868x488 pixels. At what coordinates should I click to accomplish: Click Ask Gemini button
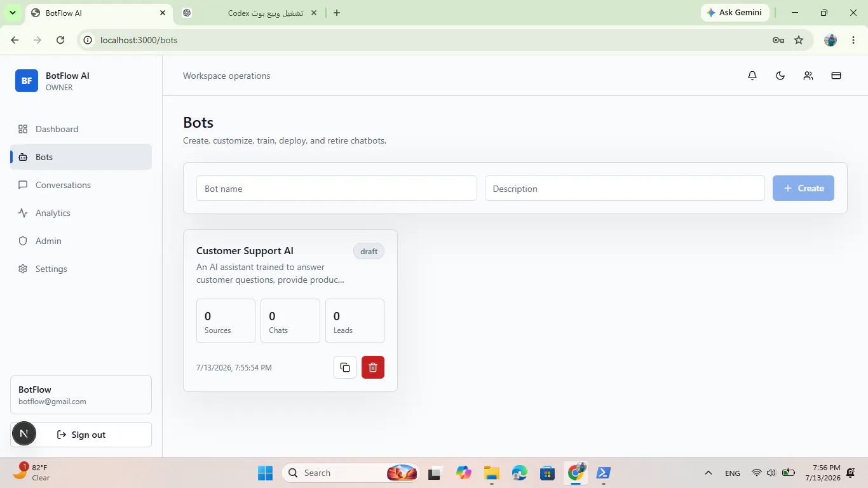click(735, 13)
